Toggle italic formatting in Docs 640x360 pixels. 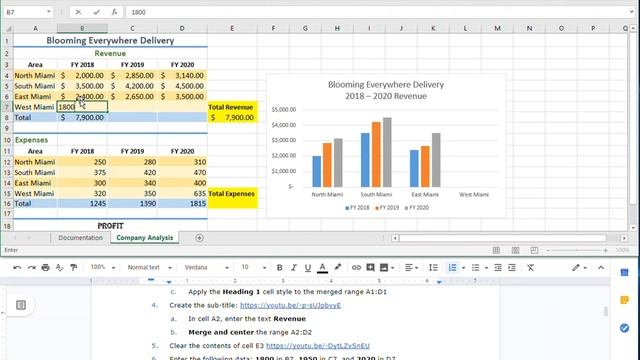point(293,268)
